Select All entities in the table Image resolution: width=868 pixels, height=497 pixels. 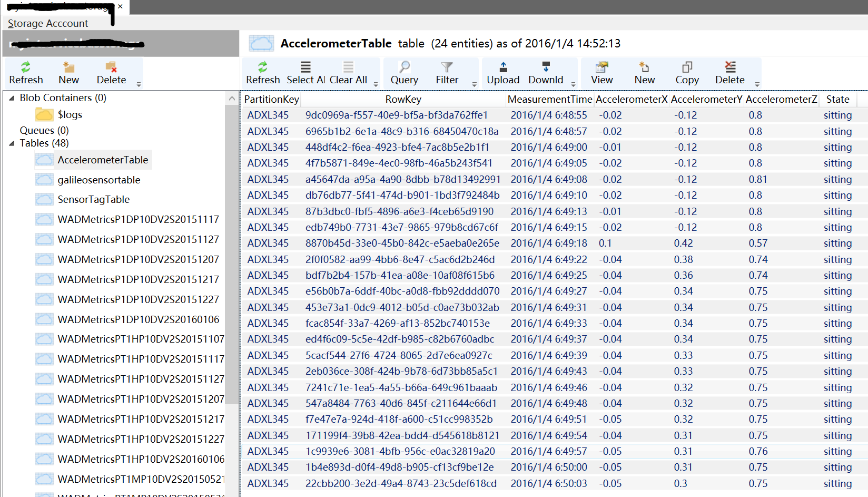coord(305,73)
